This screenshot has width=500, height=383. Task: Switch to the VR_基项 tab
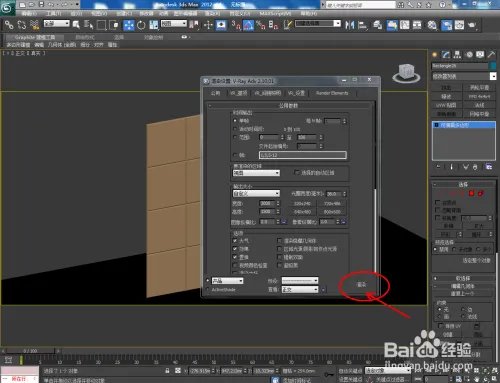[239, 93]
